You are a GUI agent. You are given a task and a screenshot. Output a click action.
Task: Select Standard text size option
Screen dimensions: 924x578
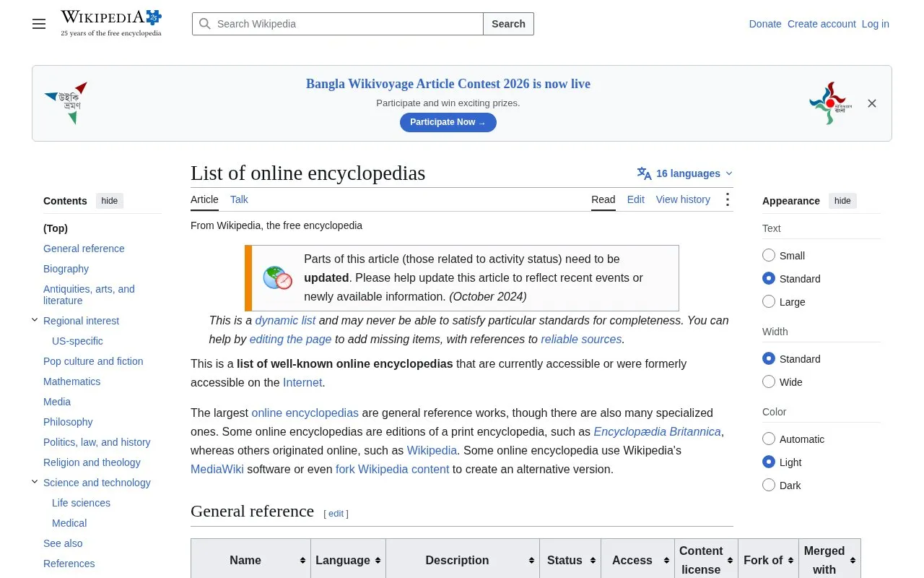click(x=769, y=278)
